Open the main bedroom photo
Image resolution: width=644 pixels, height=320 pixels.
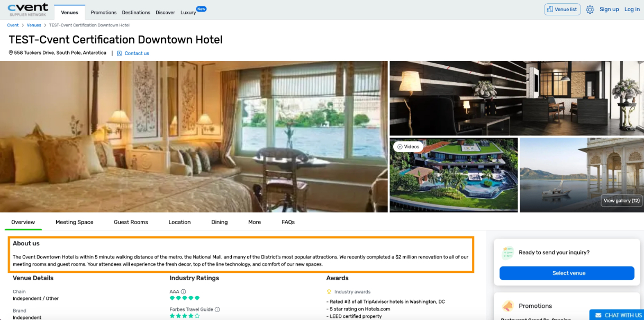[x=194, y=137]
